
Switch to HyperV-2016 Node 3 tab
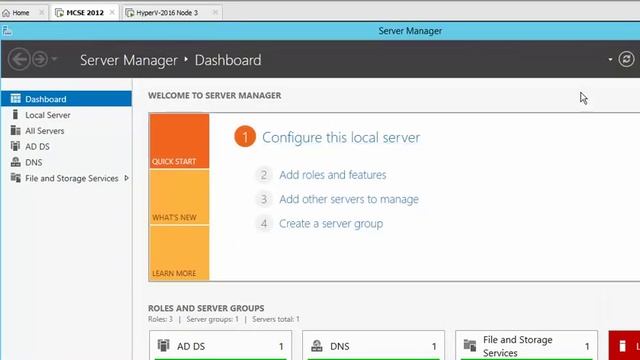click(x=167, y=13)
